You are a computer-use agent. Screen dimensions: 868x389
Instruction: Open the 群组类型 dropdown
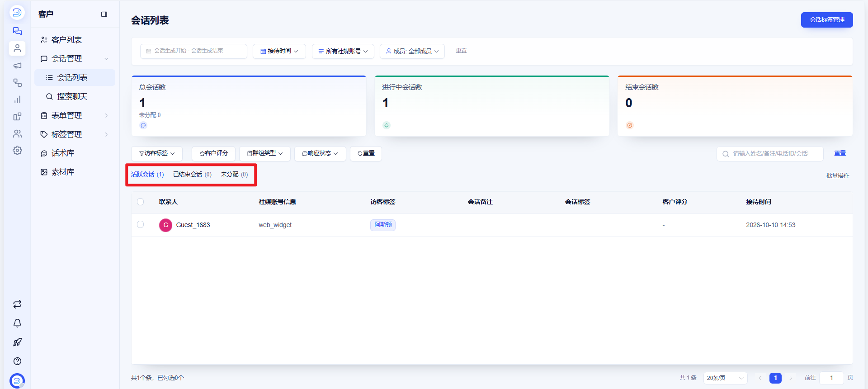tap(265, 153)
